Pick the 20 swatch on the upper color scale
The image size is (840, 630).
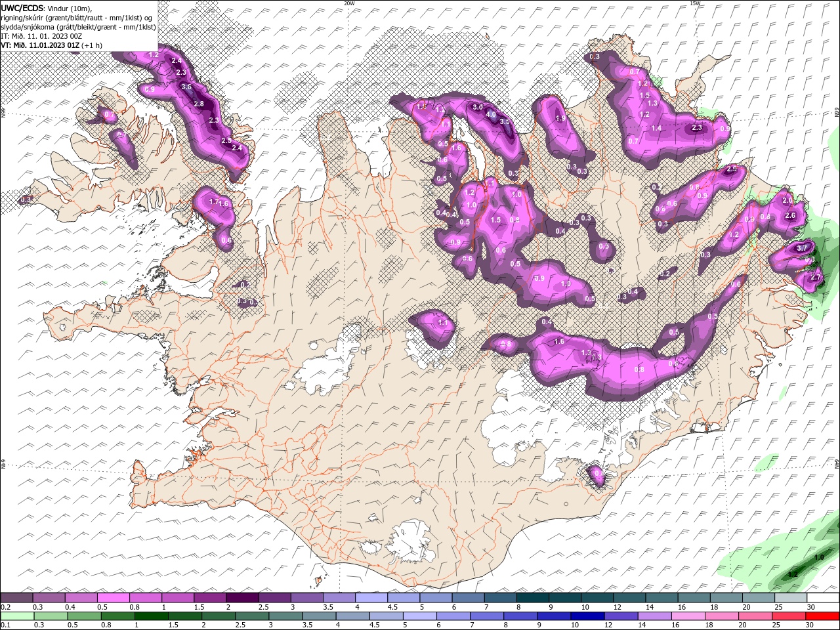[757, 598]
